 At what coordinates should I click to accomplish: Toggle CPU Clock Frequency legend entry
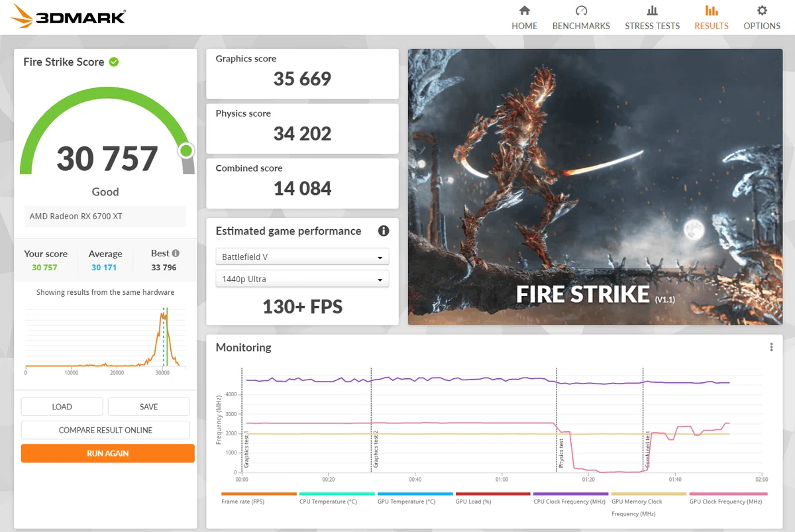click(x=571, y=498)
